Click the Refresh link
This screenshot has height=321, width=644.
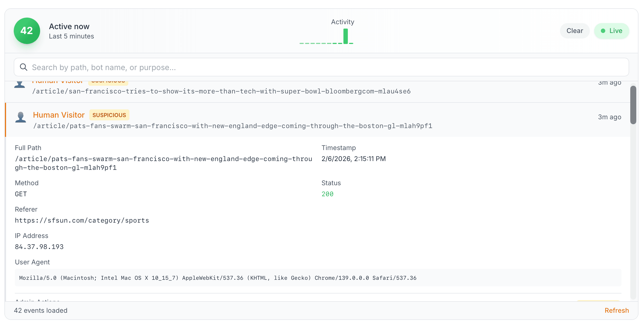(x=617, y=310)
